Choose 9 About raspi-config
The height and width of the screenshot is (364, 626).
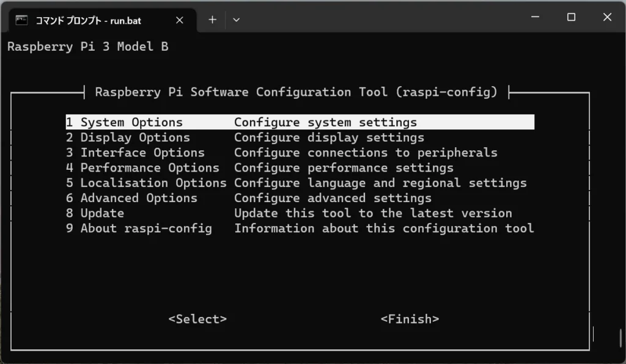[139, 228]
